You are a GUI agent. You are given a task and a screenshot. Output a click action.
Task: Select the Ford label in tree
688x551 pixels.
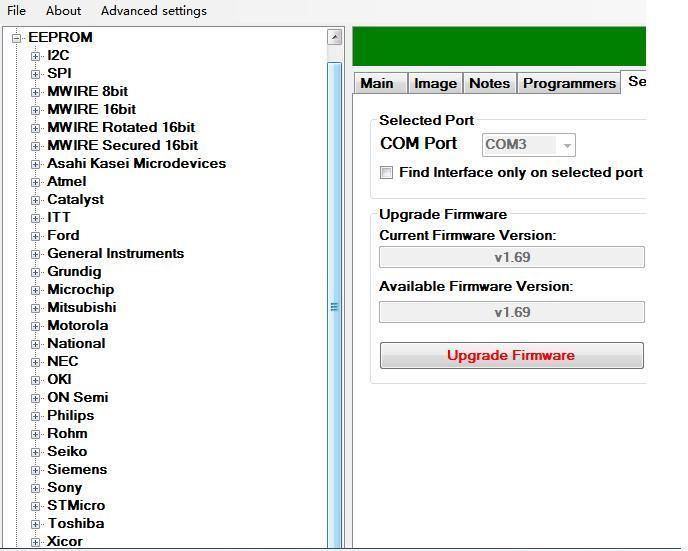tap(63, 235)
